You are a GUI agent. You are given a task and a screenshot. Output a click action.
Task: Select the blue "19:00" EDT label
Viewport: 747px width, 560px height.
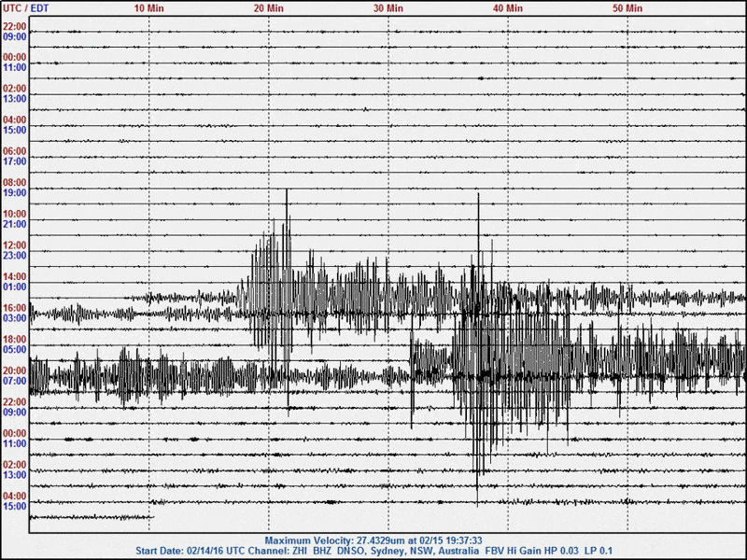(15, 193)
